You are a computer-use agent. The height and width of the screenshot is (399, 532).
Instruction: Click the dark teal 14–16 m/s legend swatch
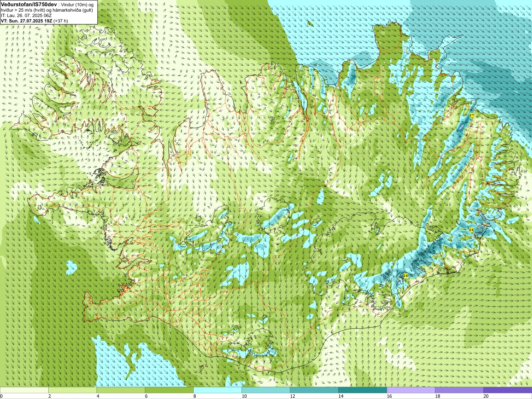pos(362,390)
